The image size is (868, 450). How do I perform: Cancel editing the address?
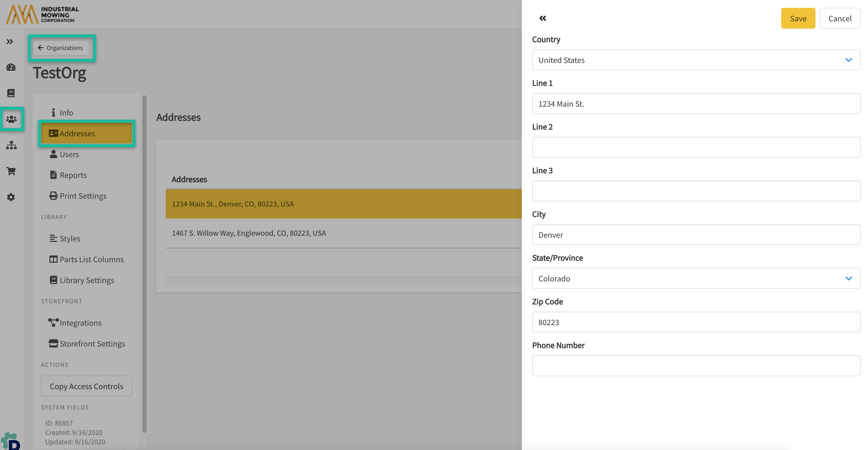point(839,18)
